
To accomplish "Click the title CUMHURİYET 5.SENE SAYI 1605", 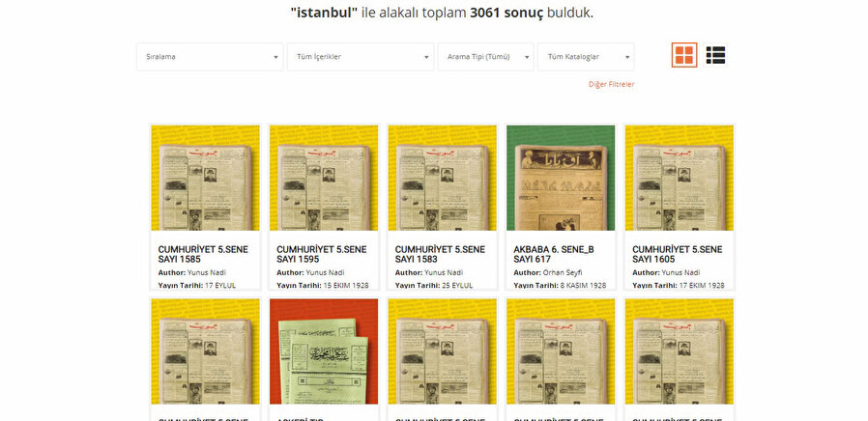I will 677,254.
